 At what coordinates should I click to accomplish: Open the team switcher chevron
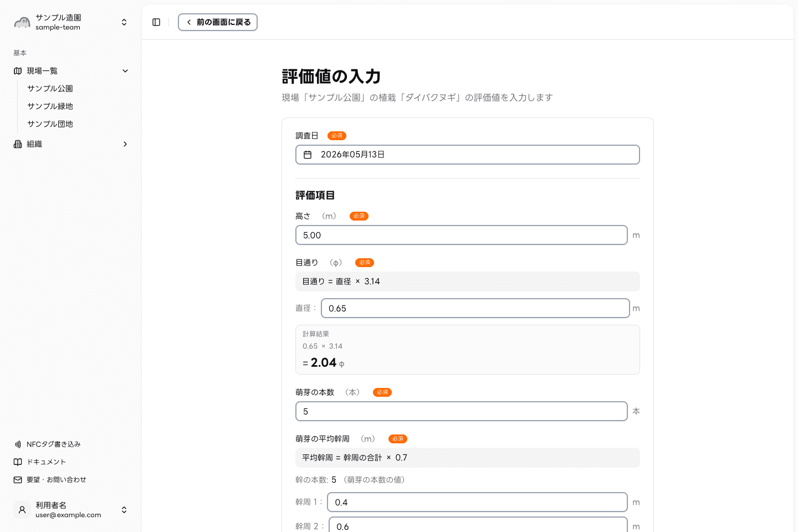(124, 22)
